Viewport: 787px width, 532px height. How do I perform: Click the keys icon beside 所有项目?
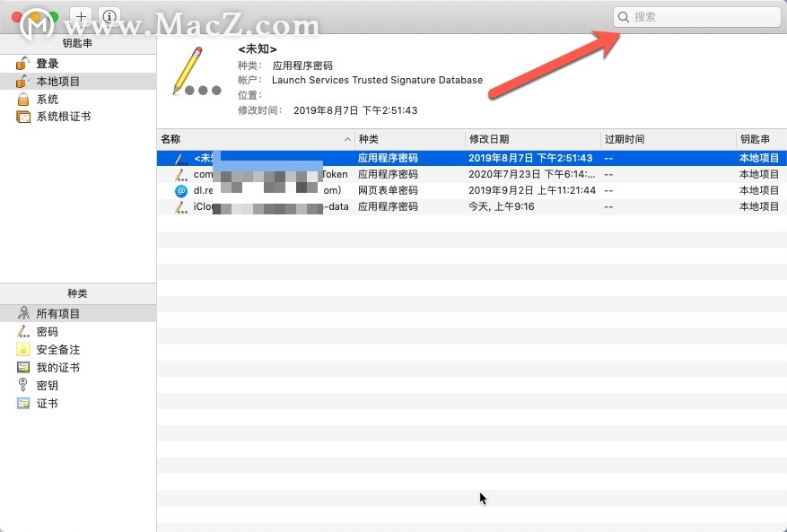click(23, 313)
